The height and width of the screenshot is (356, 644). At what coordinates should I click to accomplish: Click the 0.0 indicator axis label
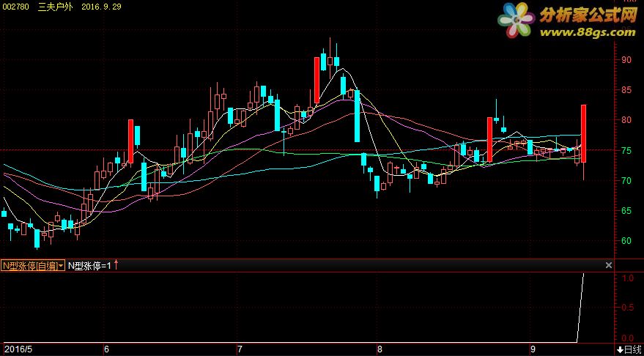click(x=627, y=338)
